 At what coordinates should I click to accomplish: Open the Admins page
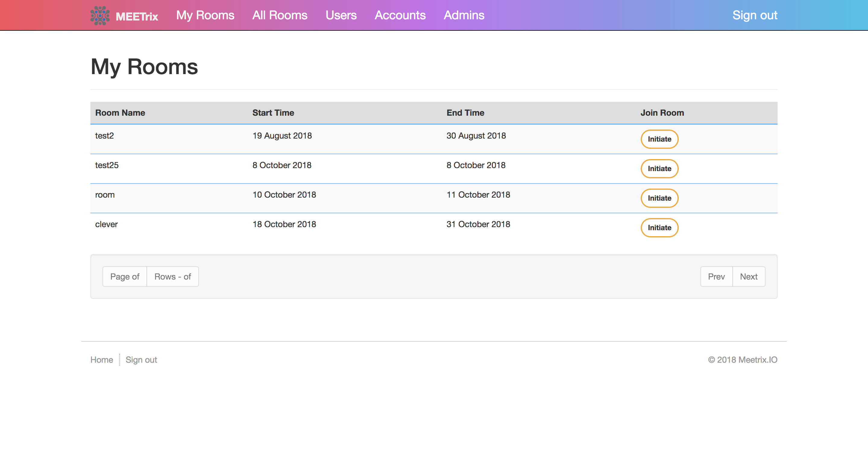tap(464, 15)
